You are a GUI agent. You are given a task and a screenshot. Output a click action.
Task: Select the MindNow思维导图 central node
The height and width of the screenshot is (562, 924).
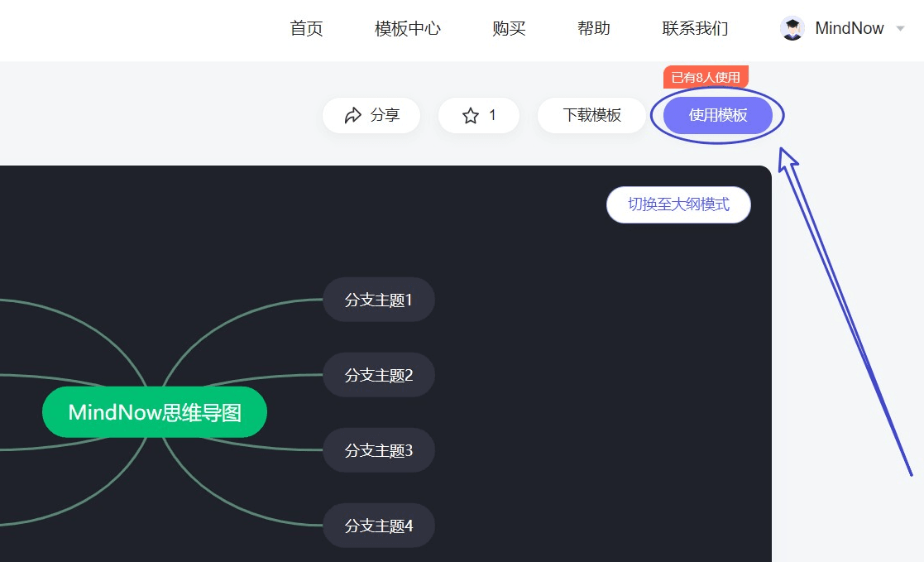pyautogui.click(x=155, y=412)
